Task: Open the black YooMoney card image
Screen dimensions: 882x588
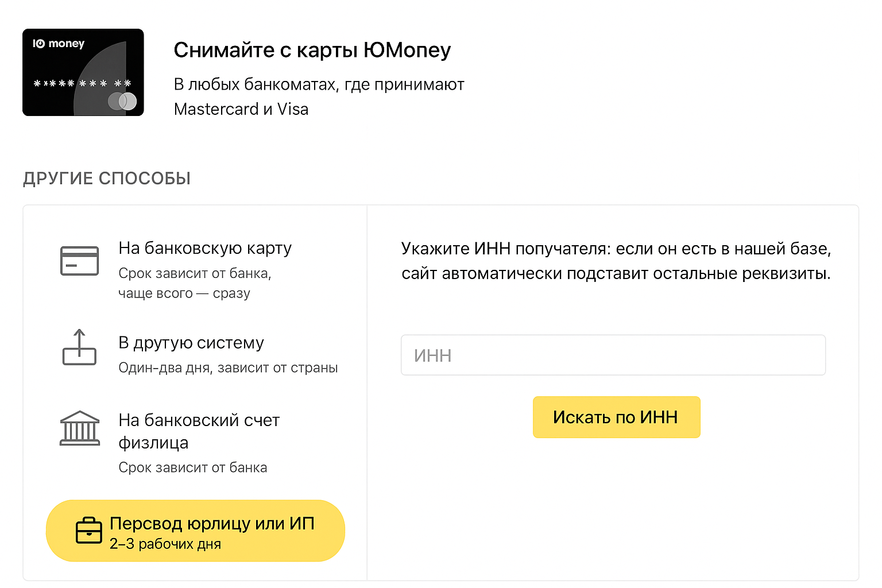Action: tap(83, 72)
